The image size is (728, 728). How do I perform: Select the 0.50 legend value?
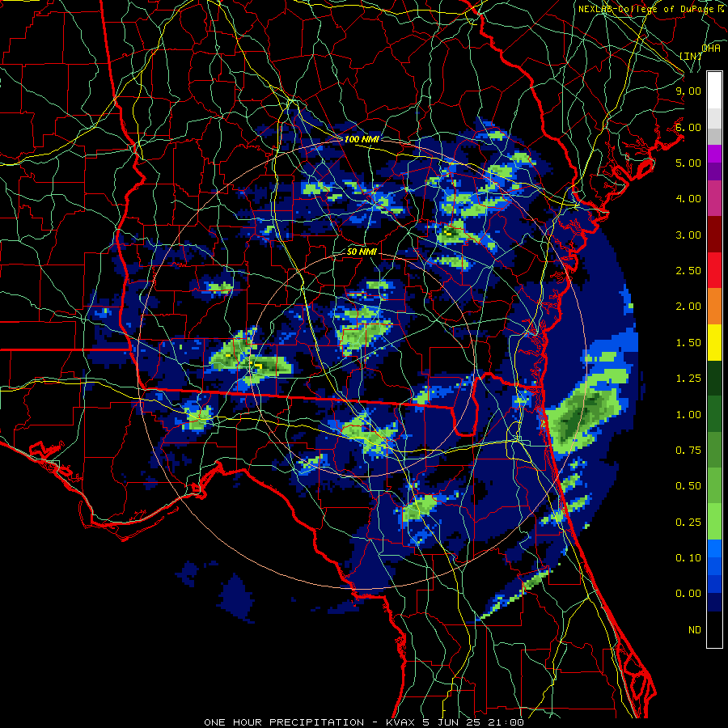click(x=688, y=486)
